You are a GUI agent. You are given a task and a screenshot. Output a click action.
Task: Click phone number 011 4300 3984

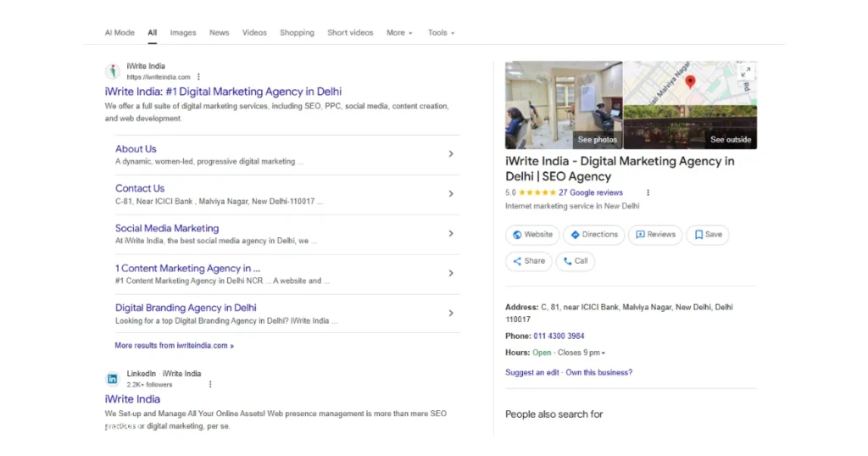coord(559,336)
